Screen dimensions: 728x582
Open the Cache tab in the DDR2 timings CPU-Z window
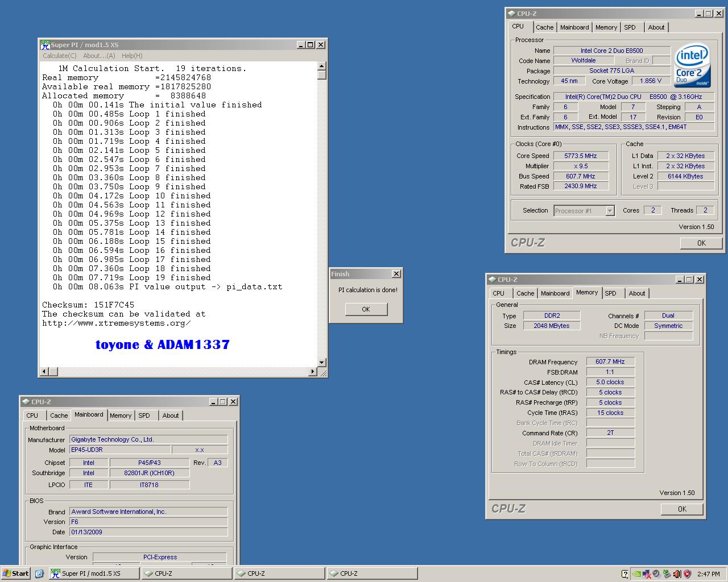(x=525, y=293)
